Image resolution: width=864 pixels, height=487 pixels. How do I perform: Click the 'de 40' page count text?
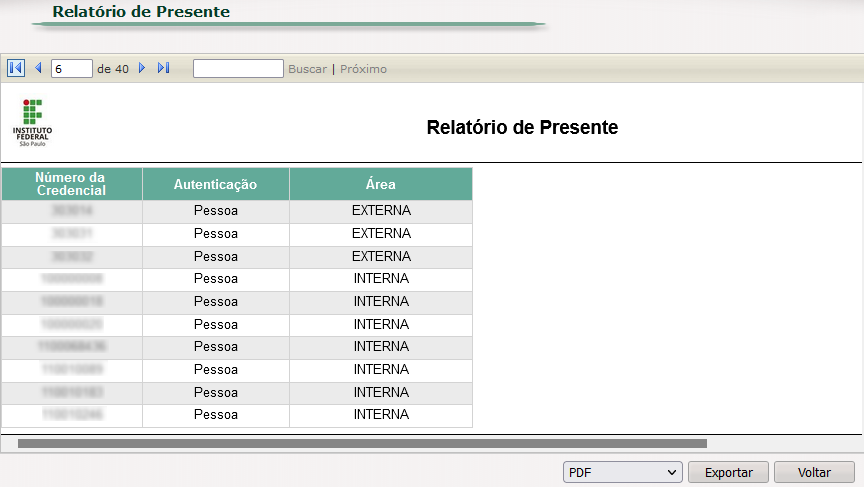coord(113,69)
